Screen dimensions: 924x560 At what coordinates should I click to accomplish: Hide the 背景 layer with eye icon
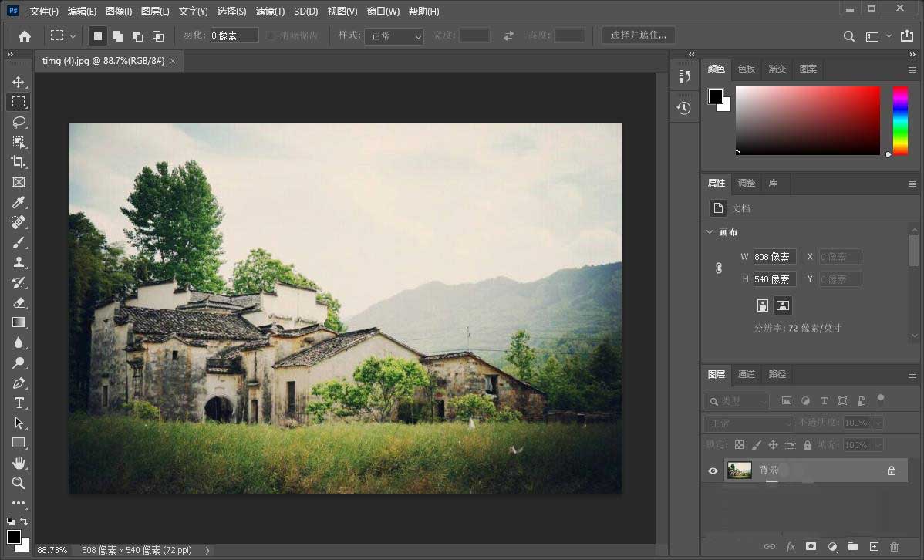point(713,471)
